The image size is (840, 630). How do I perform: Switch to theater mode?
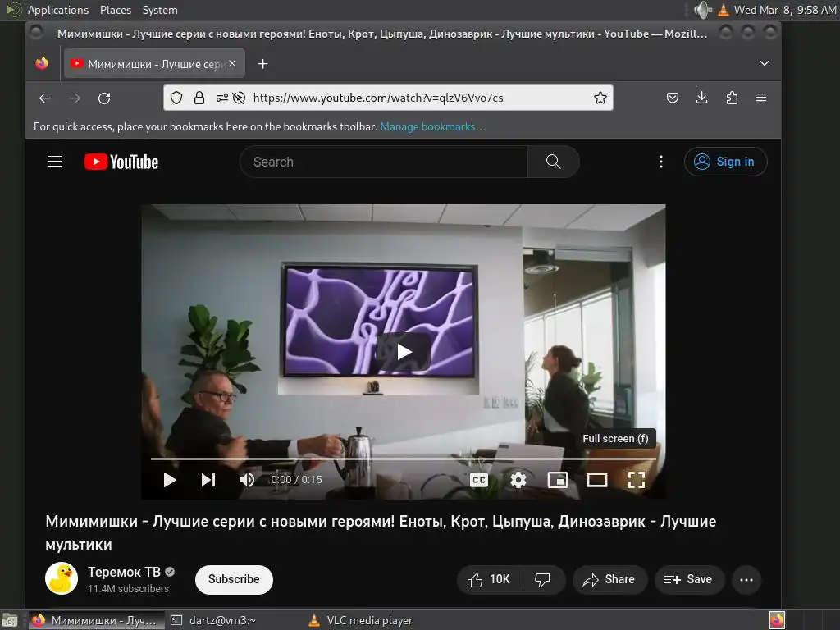[597, 480]
